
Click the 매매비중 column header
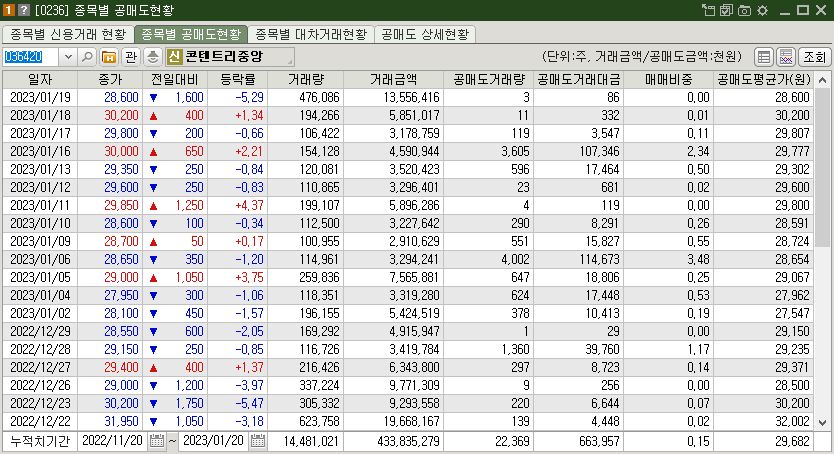tap(669, 80)
